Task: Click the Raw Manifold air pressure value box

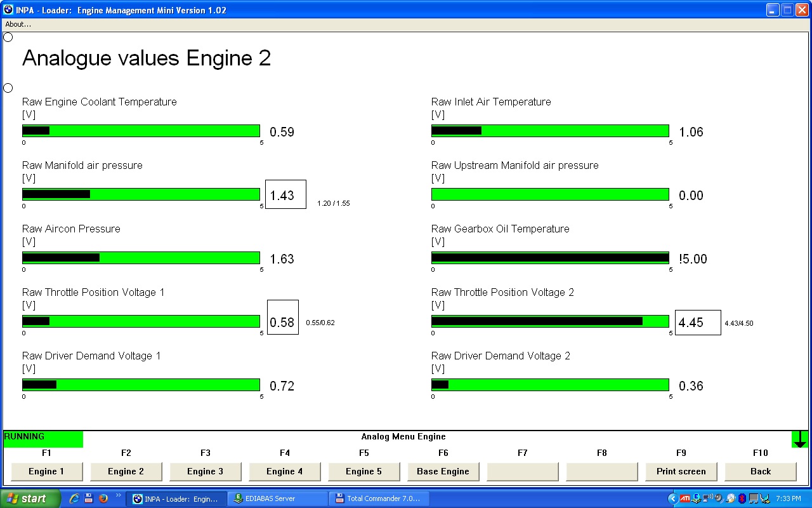Action: pos(285,195)
